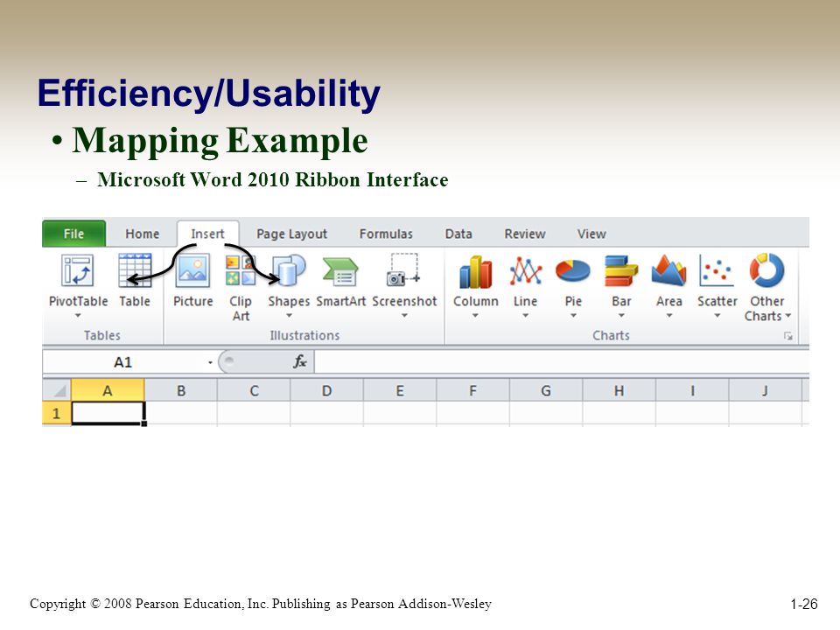This screenshot has width=840, height=630.
Task: Expand the Column chart dropdown arrow
Action: pos(475,316)
